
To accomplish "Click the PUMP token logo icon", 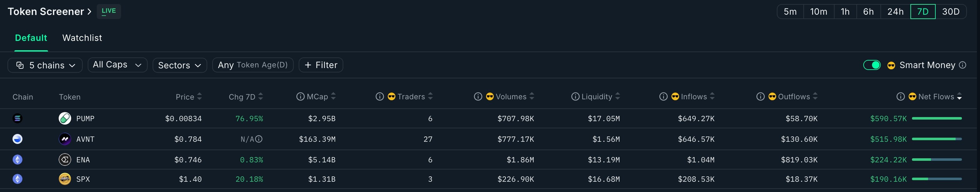I will [65, 118].
